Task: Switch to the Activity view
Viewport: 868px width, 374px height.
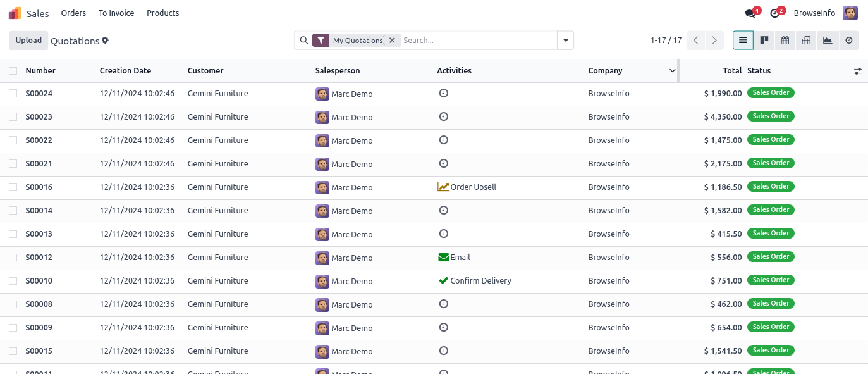Action: tap(848, 41)
